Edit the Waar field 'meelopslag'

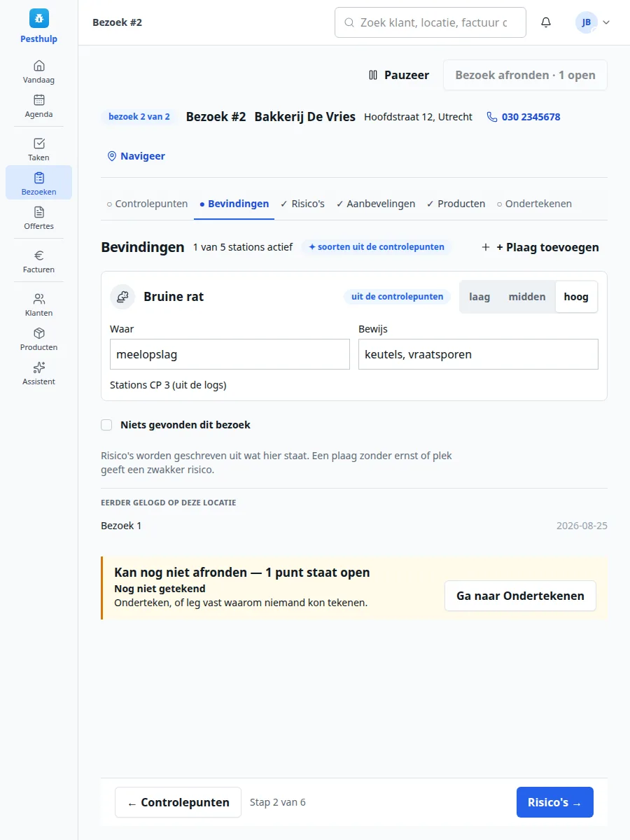pyautogui.click(x=230, y=354)
